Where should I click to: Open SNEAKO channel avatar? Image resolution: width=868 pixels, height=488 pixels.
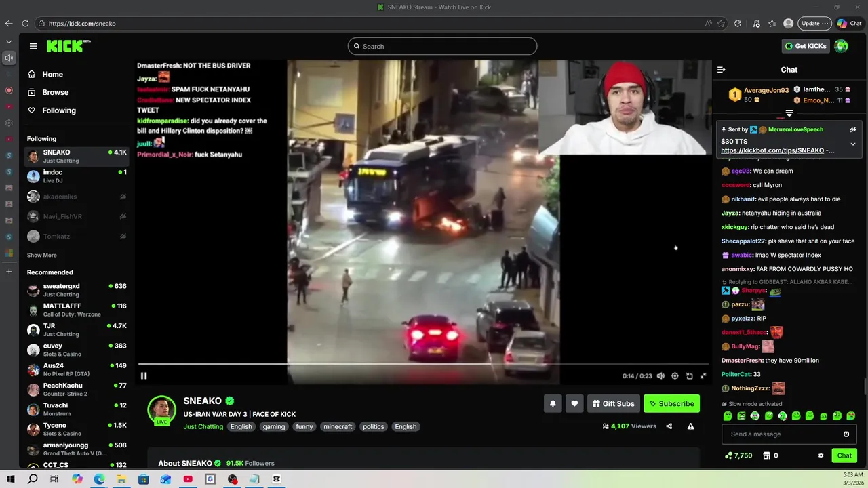(162, 410)
